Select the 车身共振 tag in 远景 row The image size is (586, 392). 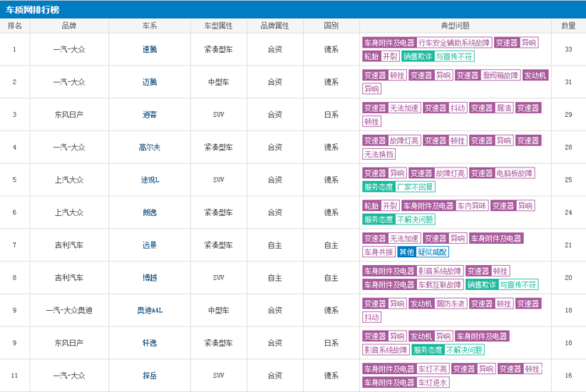[x=379, y=252]
